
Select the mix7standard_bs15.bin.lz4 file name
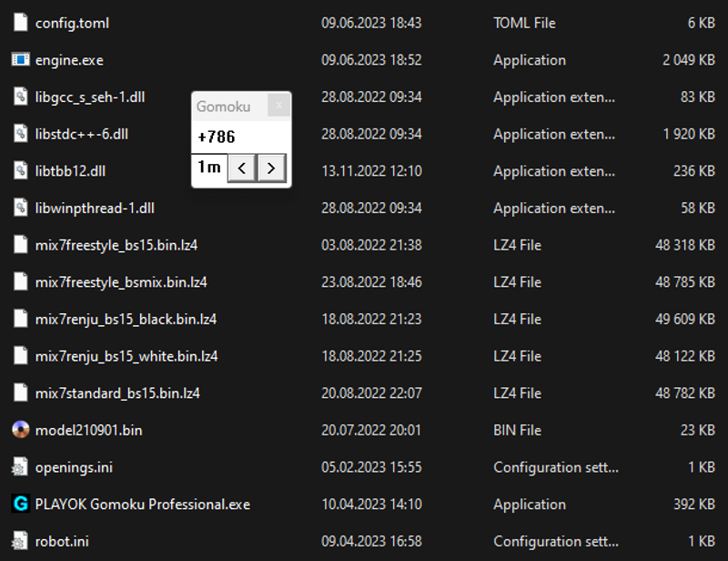pos(117,393)
